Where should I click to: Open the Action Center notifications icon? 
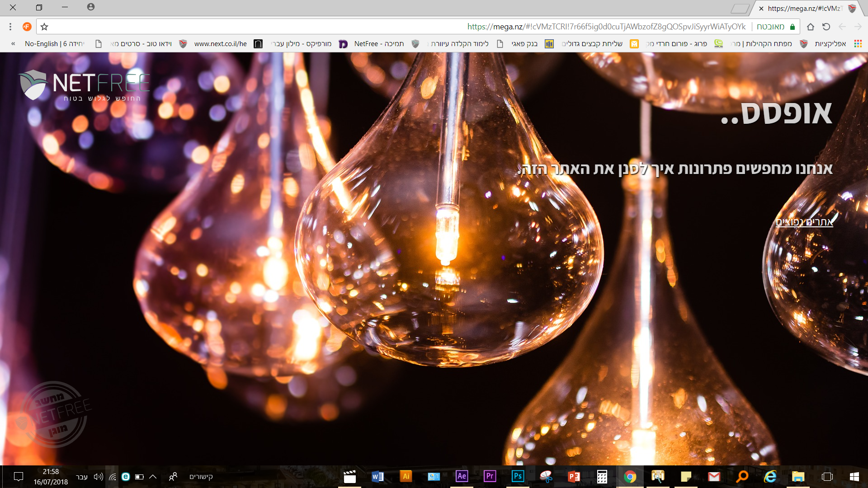(19, 477)
